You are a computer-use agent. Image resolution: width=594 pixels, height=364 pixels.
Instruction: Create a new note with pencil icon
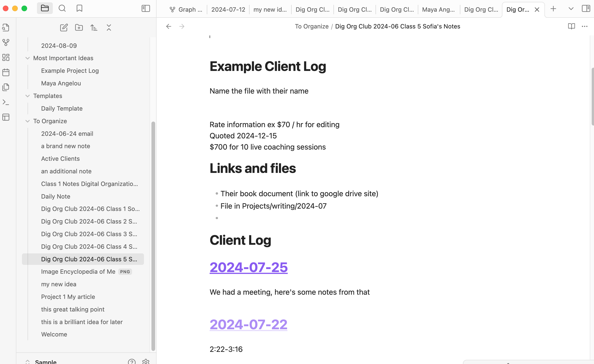click(x=64, y=28)
